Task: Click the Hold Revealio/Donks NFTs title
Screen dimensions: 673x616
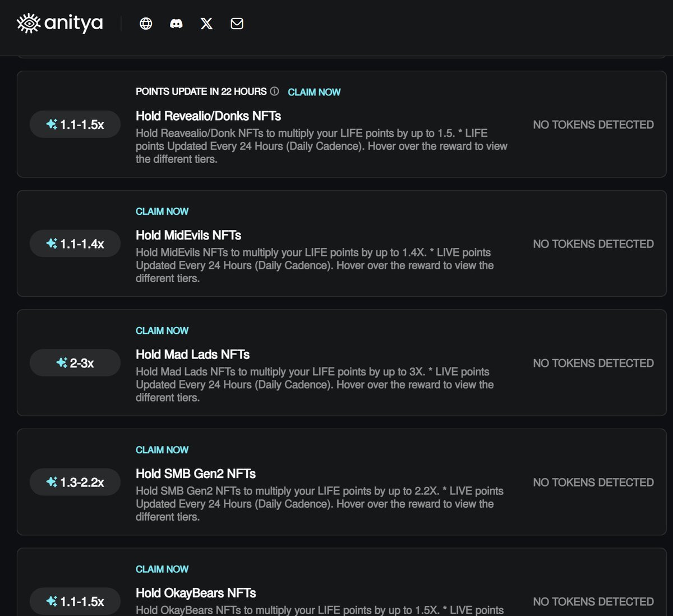Action: (x=208, y=116)
